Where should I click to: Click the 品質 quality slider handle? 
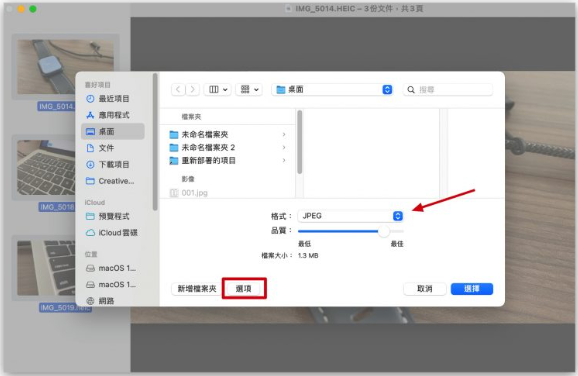point(384,231)
